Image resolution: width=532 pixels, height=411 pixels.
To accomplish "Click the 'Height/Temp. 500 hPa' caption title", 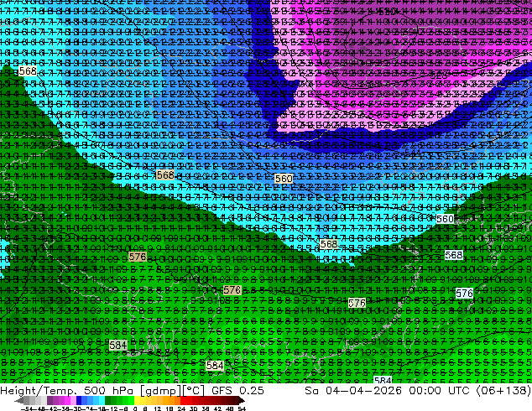I will coord(69,390).
